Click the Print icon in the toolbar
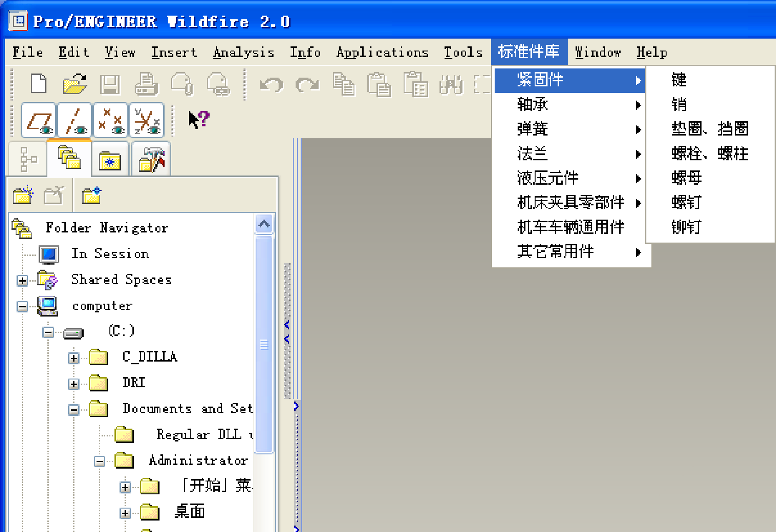 pos(146,85)
